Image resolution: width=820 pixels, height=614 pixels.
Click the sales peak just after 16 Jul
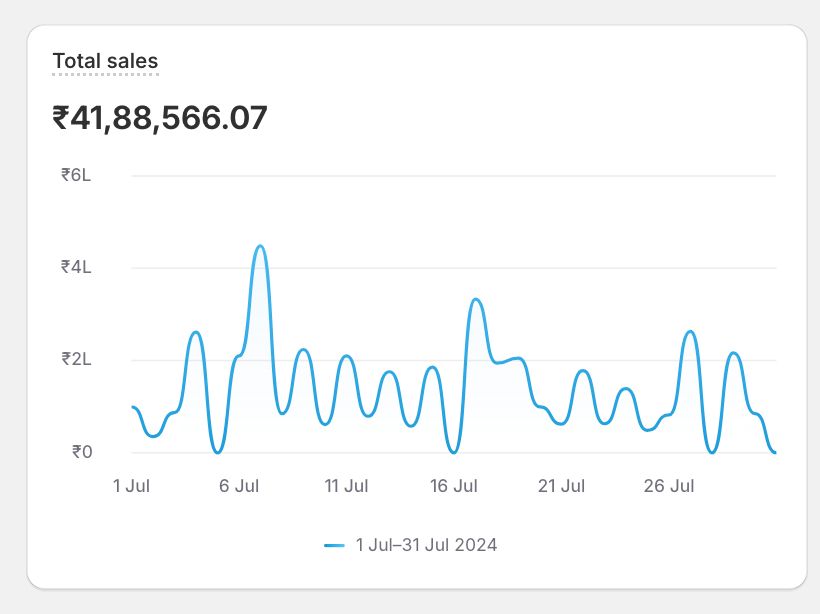pos(476,300)
